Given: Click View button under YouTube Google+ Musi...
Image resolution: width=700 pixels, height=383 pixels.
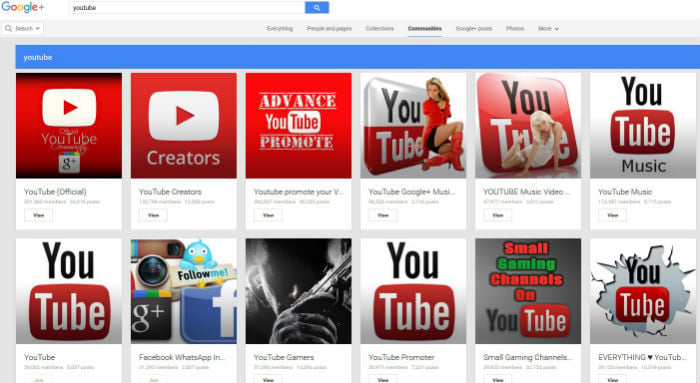Looking at the screenshot, I should click(x=383, y=215).
